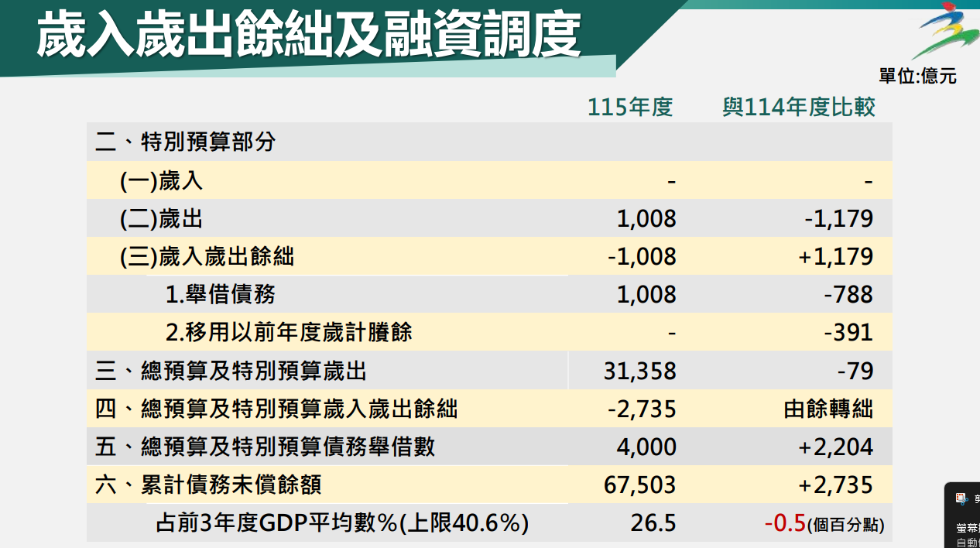
Task: Select the 與114年度比較 column header
Action: (800, 106)
